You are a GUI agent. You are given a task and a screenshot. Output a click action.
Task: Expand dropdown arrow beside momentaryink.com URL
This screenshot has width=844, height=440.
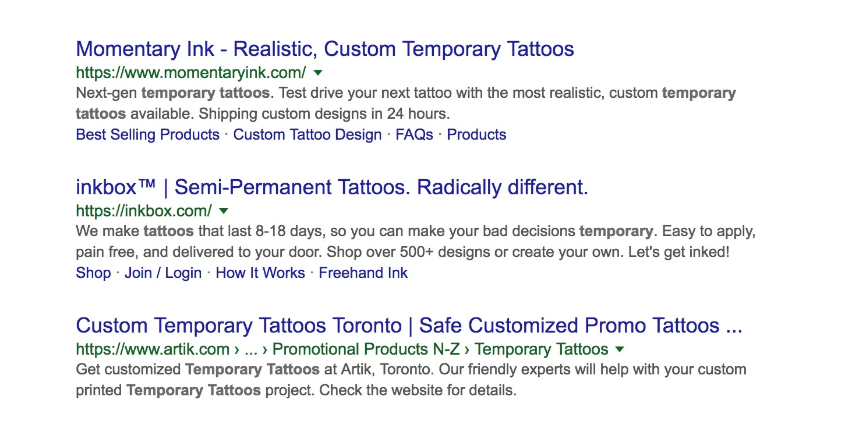point(318,73)
